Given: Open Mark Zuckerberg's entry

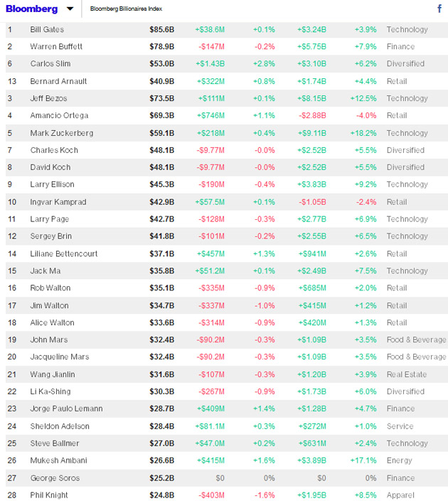Looking at the screenshot, I should coord(61,133).
